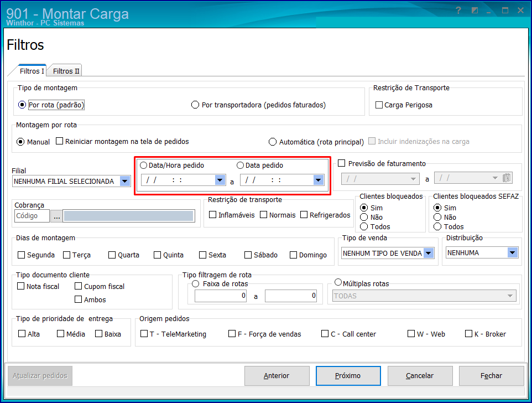532x403 pixels.
Task: Open Cobrança lookup ellipsis button
Action: tap(56, 216)
